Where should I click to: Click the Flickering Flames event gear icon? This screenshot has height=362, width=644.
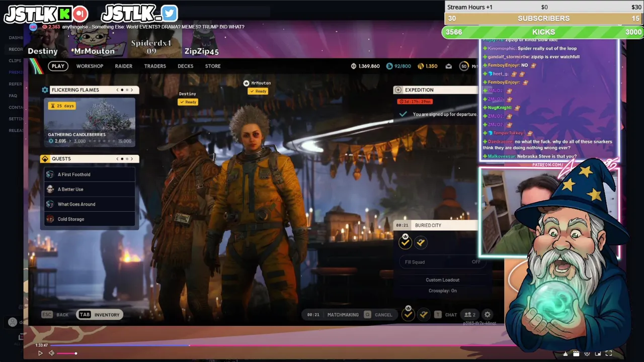(x=45, y=90)
